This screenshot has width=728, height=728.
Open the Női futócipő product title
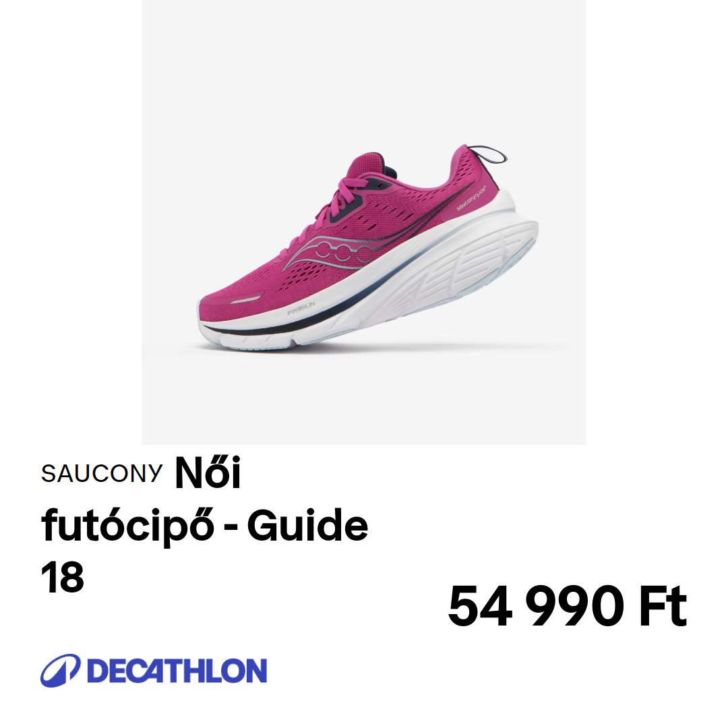pyautogui.click(x=204, y=524)
